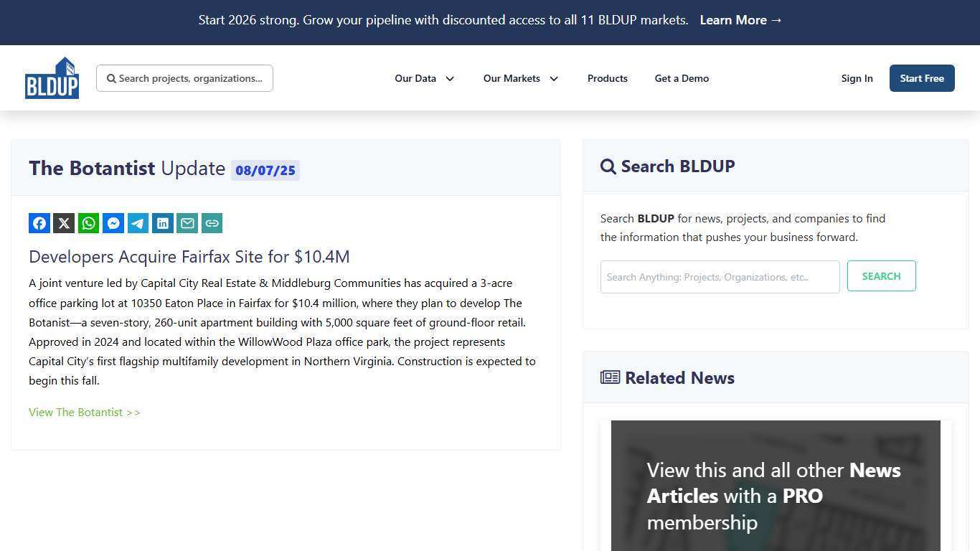Image resolution: width=980 pixels, height=551 pixels.
Task: Expand the Our Data dropdown
Action: coord(424,78)
